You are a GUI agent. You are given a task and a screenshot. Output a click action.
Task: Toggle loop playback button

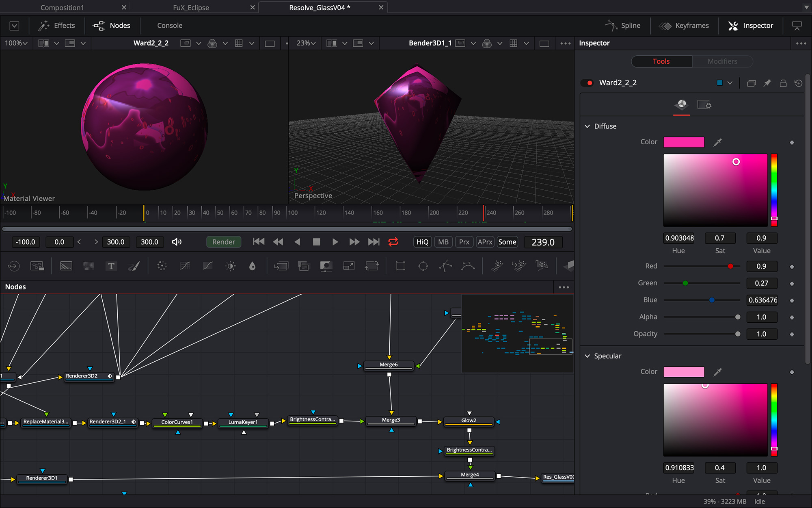(x=393, y=242)
